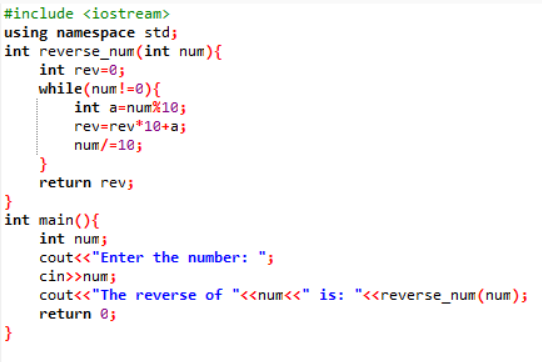Click the int num declaration inside main

[73, 239]
